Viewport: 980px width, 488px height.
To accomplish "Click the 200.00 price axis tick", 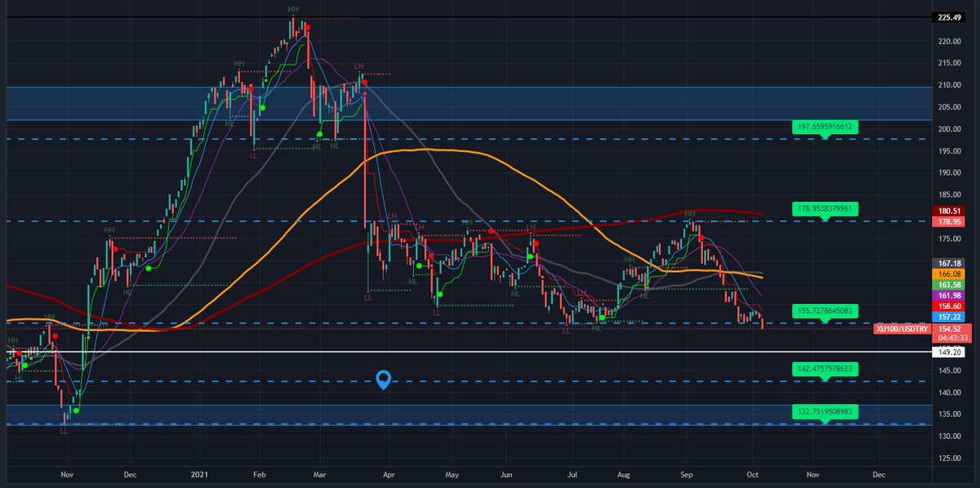I will point(949,129).
